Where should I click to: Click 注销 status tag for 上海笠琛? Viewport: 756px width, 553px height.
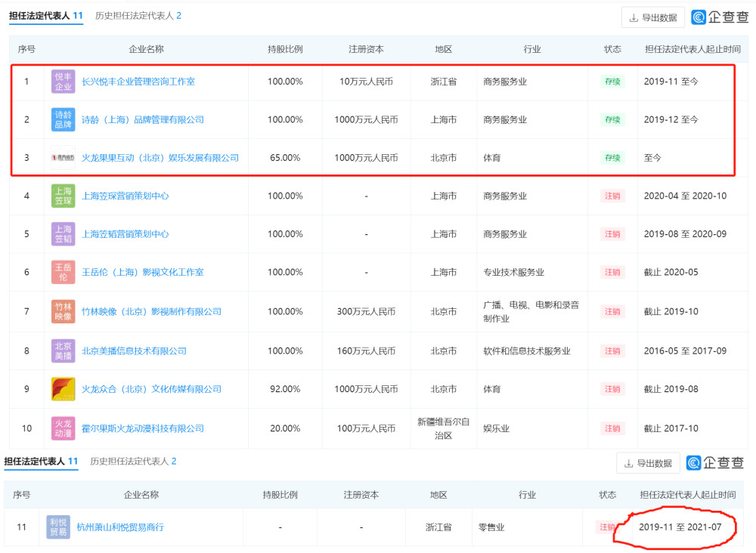(612, 196)
